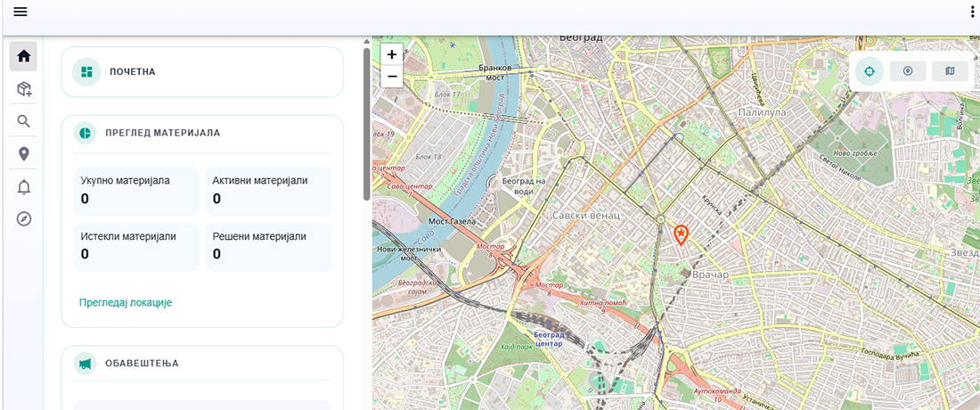Toggle the map layer button
This screenshot has width=980, height=410.
(950, 71)
